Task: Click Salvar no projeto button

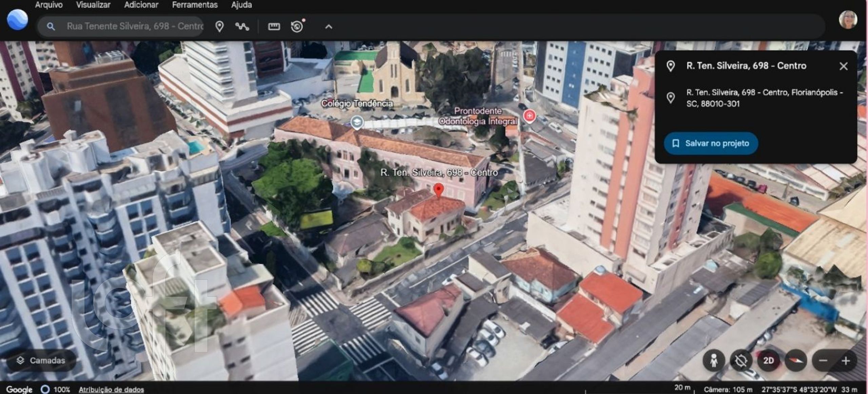Action: point(711,143)
